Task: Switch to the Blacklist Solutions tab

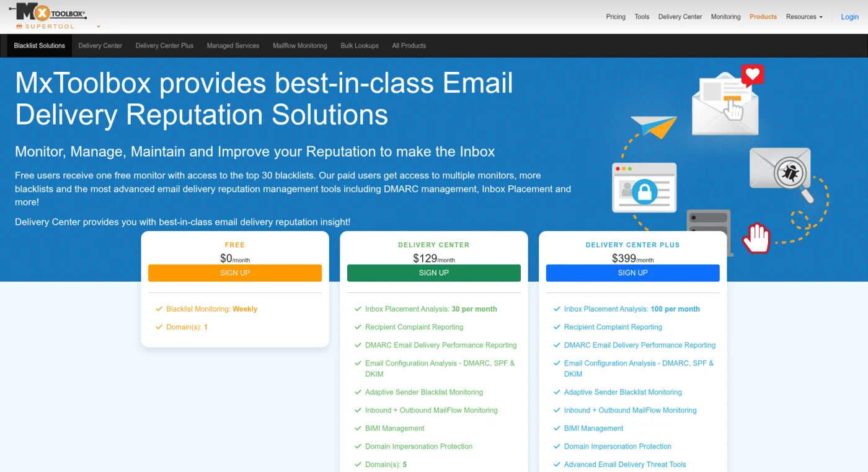Action: click(x=39, y=46)
